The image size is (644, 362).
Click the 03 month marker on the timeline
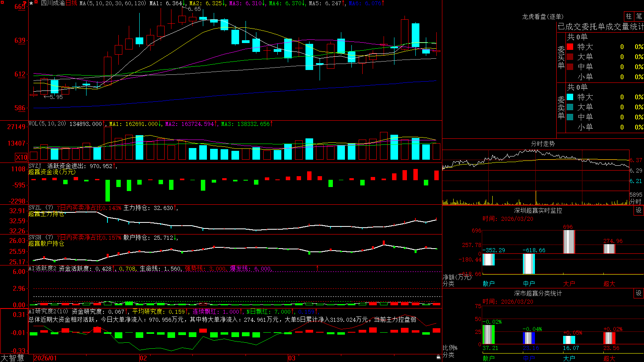point(292,358)
